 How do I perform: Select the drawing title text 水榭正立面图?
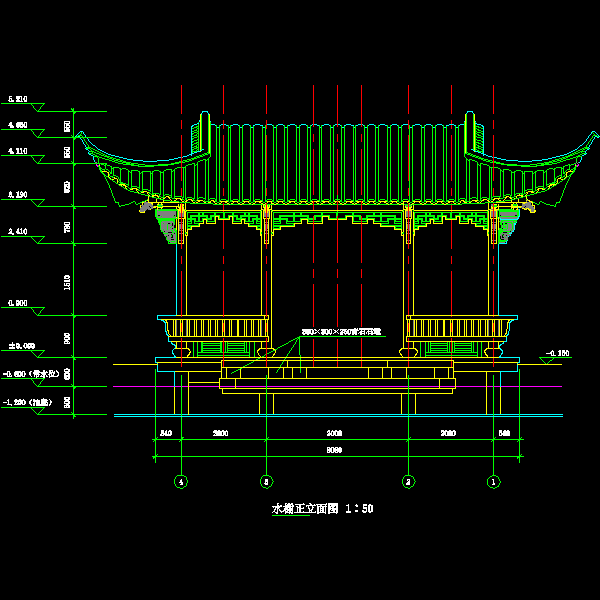click(305, 509)
